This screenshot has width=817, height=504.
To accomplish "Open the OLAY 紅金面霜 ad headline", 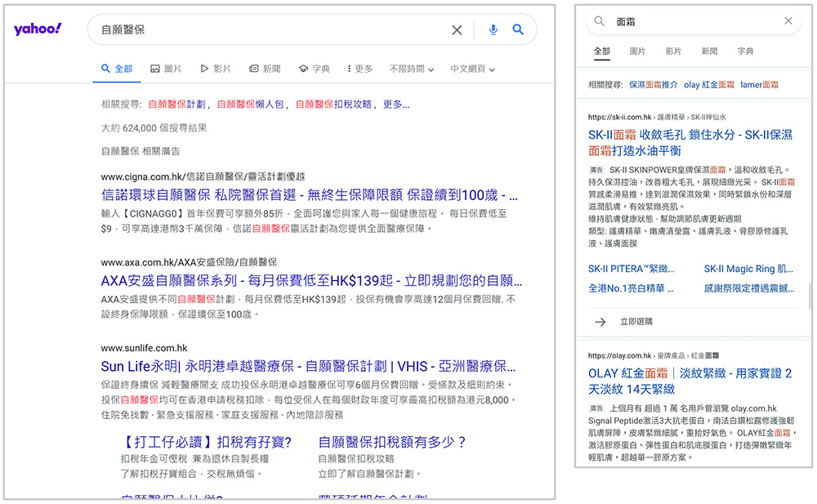I will 690,381.
